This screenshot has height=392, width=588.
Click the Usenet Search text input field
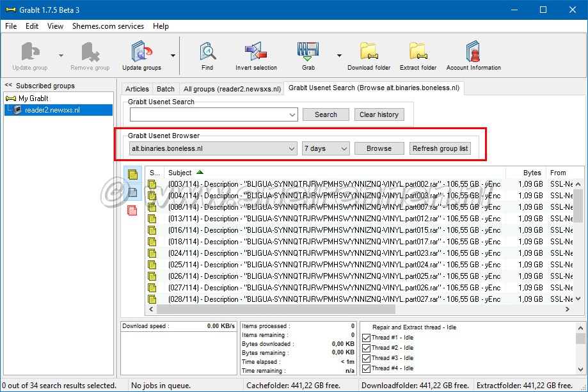coord(209,114)
